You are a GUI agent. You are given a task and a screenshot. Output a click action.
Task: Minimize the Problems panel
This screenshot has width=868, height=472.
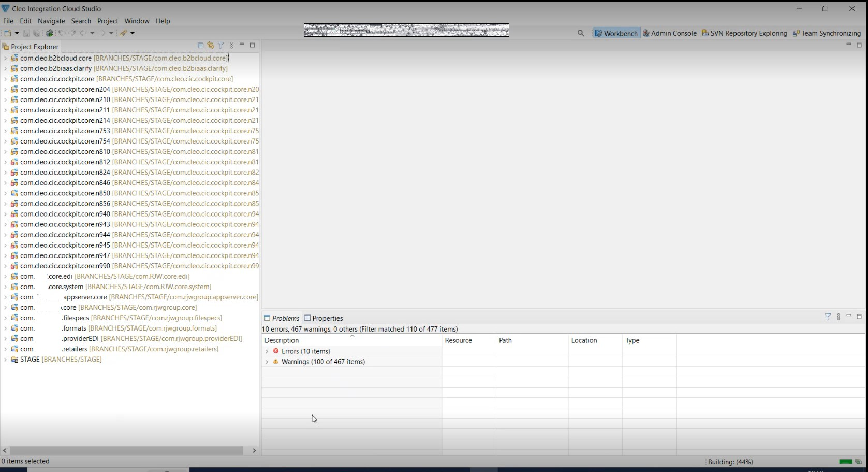tap(849, 316)
